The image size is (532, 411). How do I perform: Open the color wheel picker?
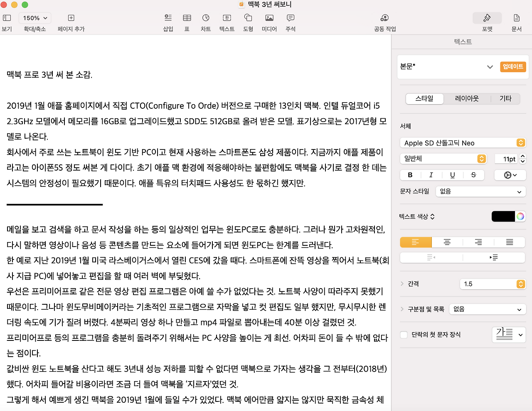pos(520,216)
